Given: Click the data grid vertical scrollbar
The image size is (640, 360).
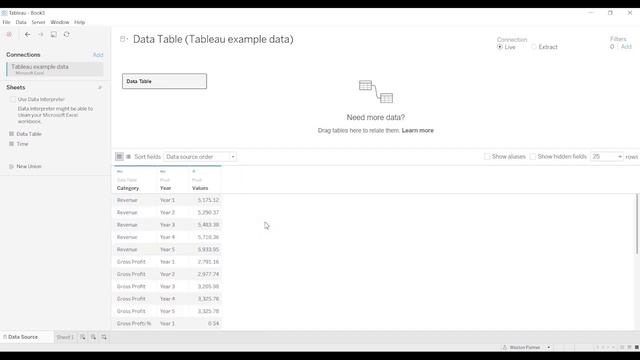Looking at the screenshot, I should (x=637, y=224).
